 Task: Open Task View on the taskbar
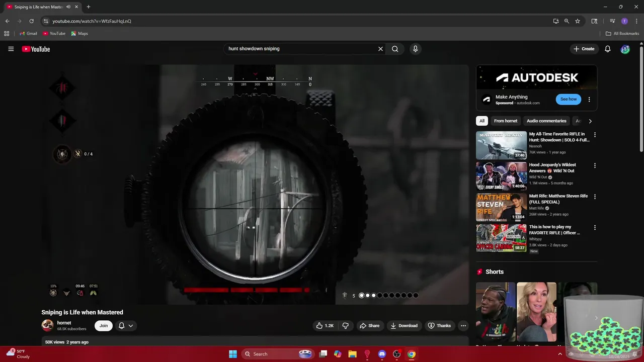click(323, 354)
